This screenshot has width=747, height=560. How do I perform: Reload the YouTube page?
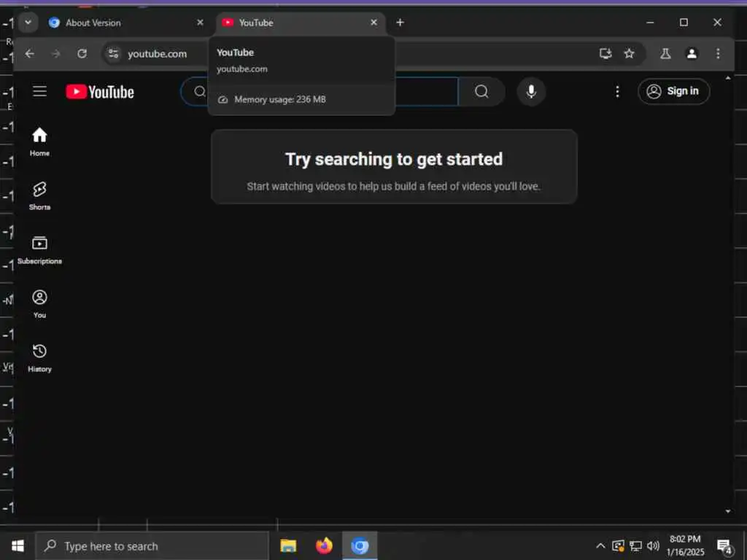click(82, 54)
